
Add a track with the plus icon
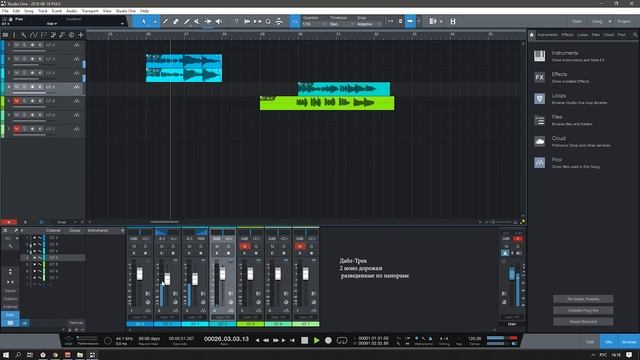coord(81,35)
